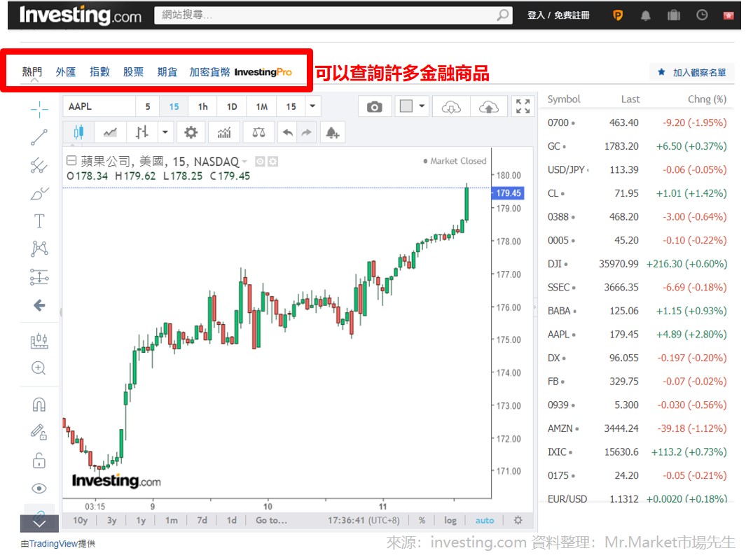Toggle lock all drawing tools
This screenshot has height=560, width=746.
pyautogui.click(x=39, y=460)
